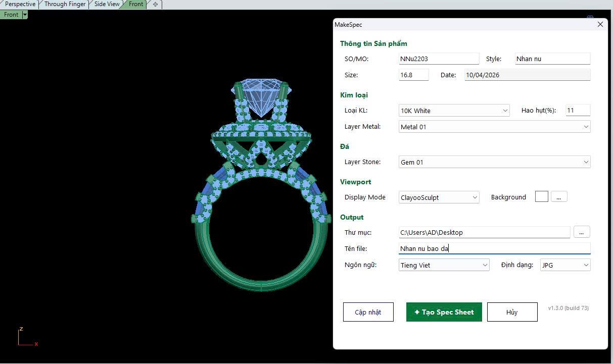Click the Tên file input field

tap(494, 248)
